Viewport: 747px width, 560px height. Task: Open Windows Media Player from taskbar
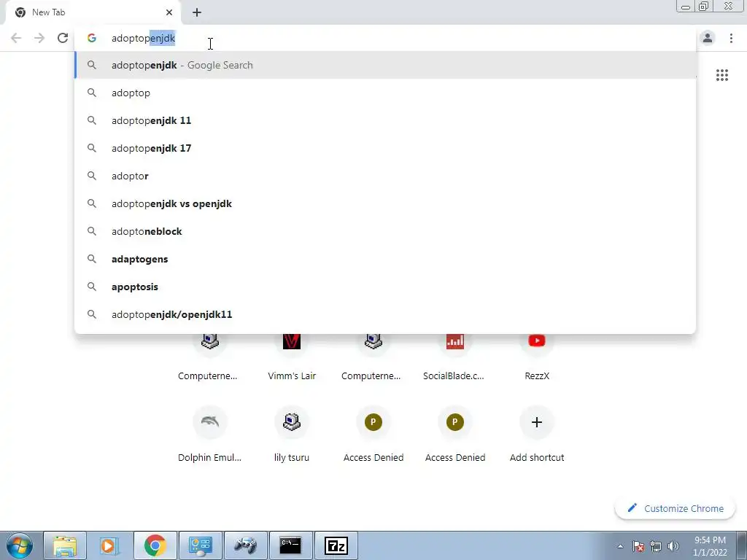click(109, 545)
